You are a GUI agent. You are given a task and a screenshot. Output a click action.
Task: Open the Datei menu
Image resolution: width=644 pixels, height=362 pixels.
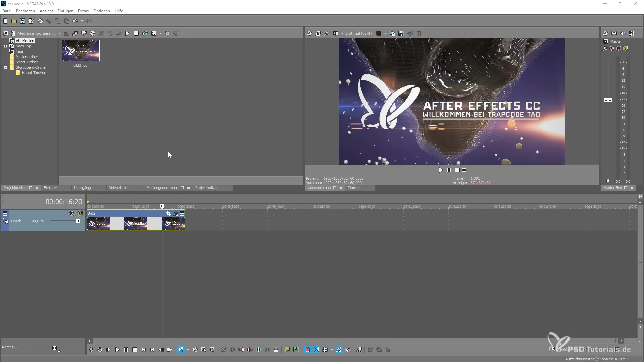click(7, 11)
